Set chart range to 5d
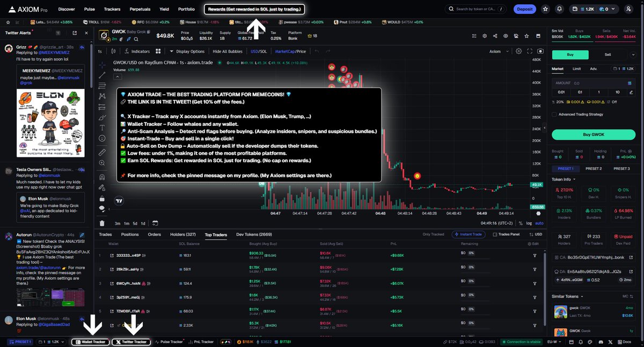 tap(135, 223)
